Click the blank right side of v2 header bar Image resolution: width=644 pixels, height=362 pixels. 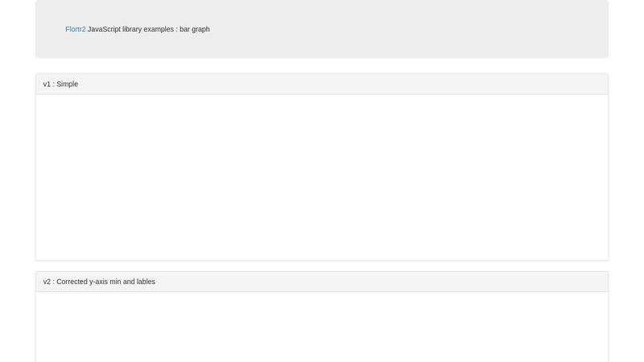pyautogui.click(x=483, y=282)
